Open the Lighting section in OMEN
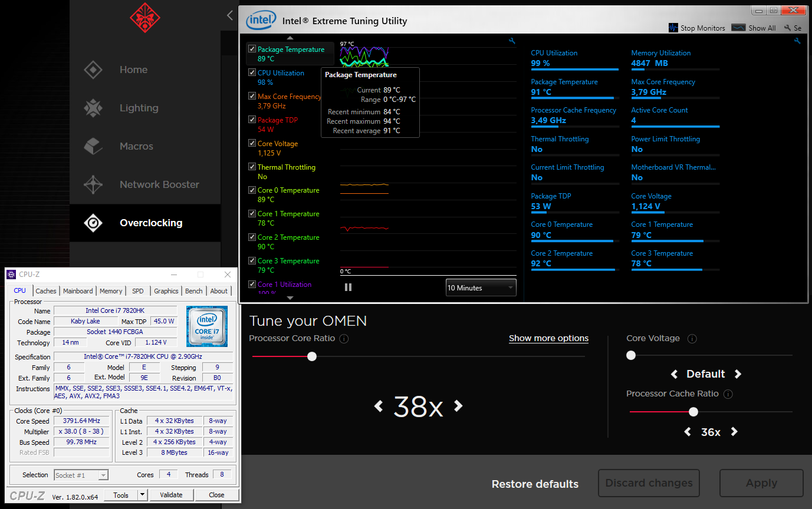Image resolution: width=812 pixels, height=509 pixels. (145, 108)
